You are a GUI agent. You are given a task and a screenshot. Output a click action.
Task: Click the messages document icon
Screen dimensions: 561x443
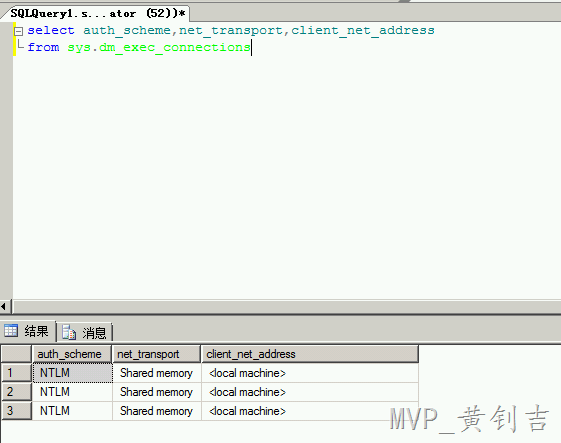click(69, 332)
